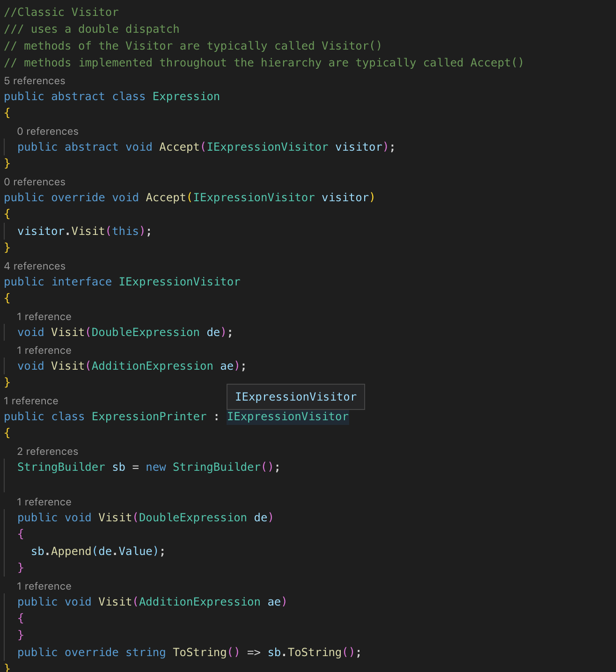Screen dimensions: 616x672
Task: Click 'DoubleExpression' in the public void Visit method
Action: [193, 518]
